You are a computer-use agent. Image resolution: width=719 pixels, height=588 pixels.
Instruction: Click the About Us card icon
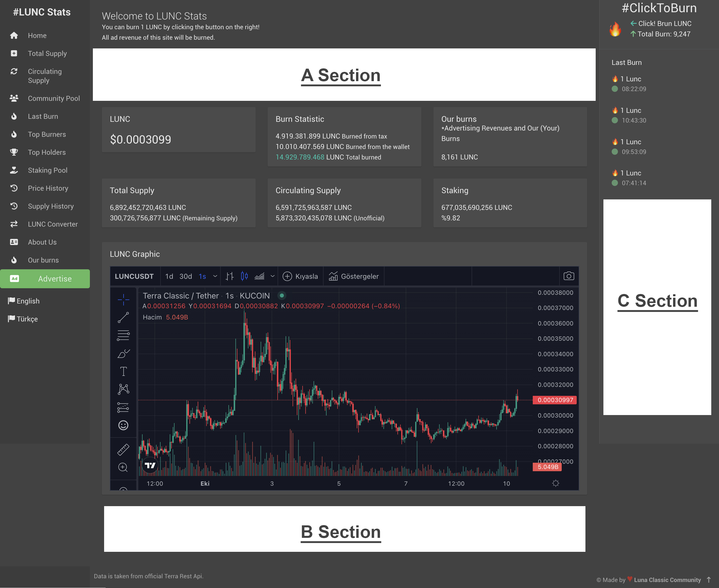click(x=14, y=242)
